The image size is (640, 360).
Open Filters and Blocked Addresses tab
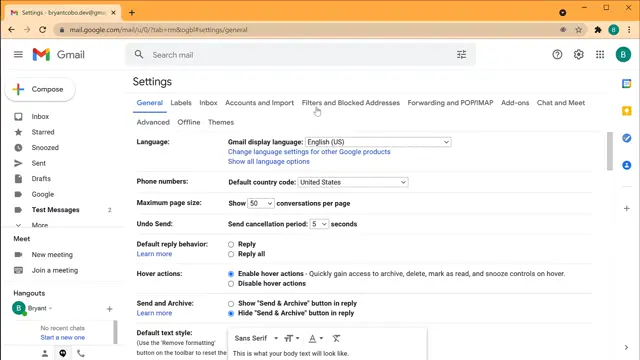pos(351,103)
